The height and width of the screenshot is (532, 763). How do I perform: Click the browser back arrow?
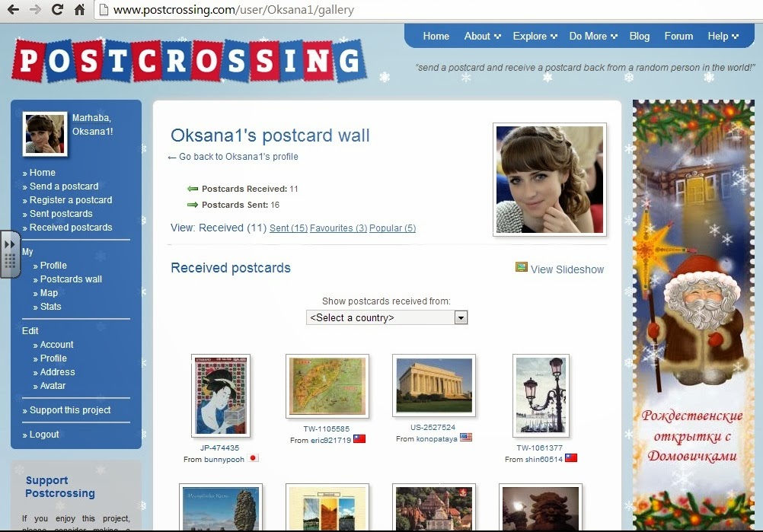[x=13, y=9]
